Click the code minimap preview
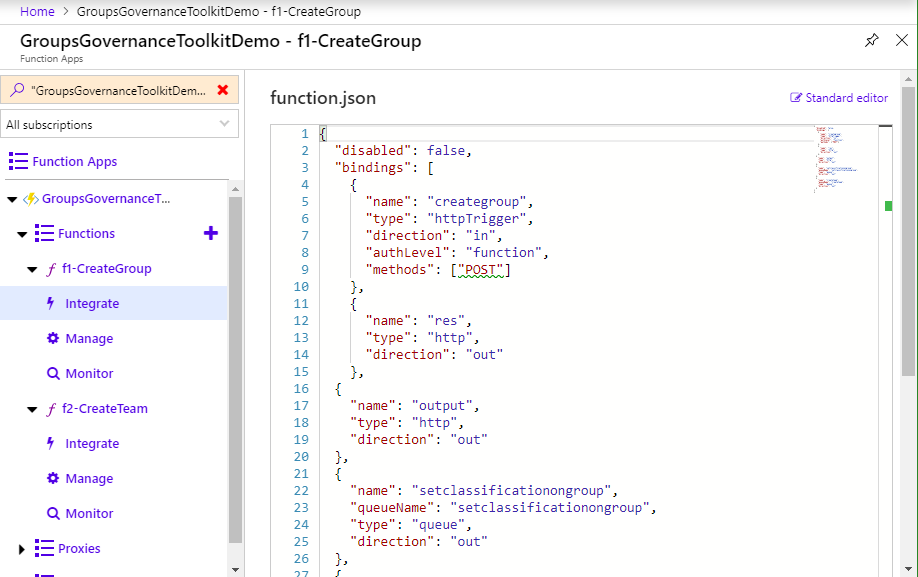The image size is (918, 577). (x=837, y=160)
